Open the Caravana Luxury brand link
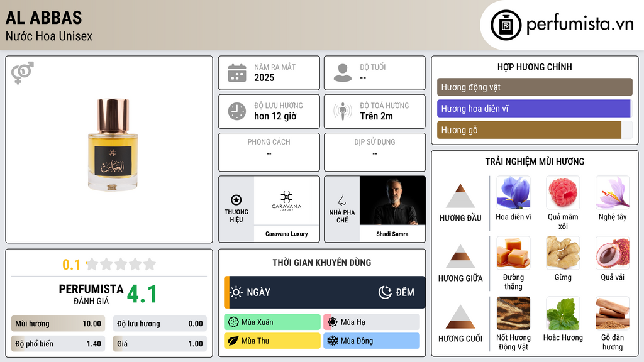The width and height of the screenshot is (644, 362). coord(286,234)
